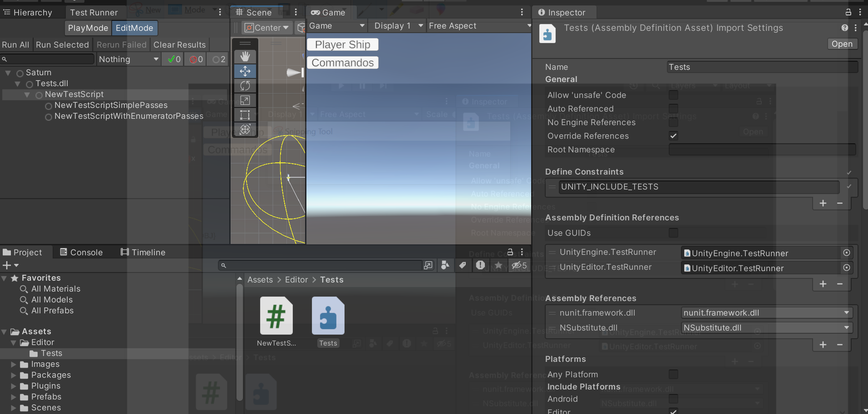The image size is (868, 414).
Task: Select the Rotate tool in the Scene toolbar
Action: tap(245, 86)
